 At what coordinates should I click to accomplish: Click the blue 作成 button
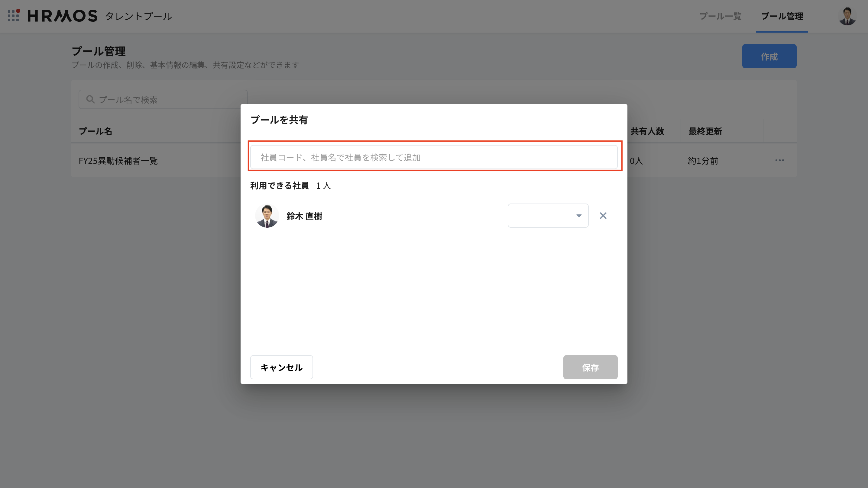coord(769,56)
